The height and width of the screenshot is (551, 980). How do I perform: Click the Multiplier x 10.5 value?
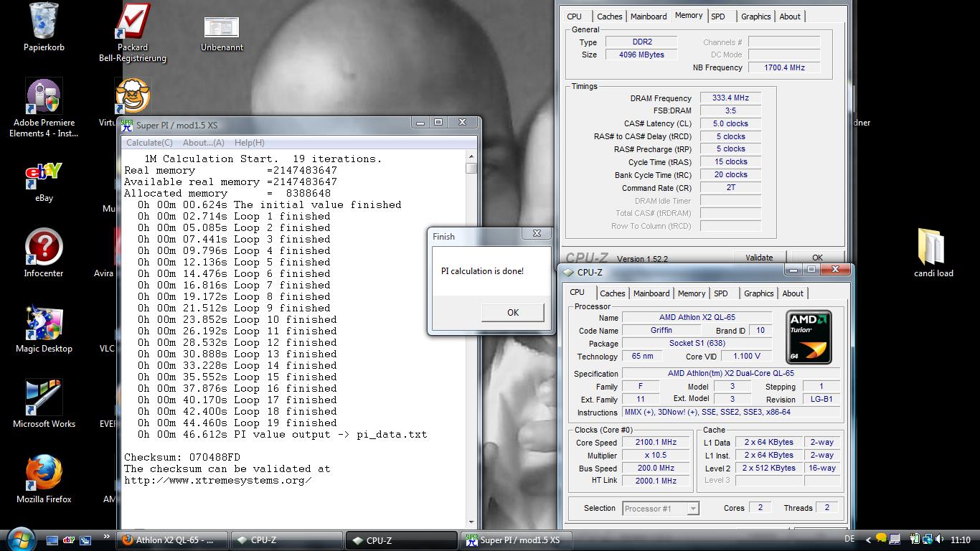click(x=656, y=455)
